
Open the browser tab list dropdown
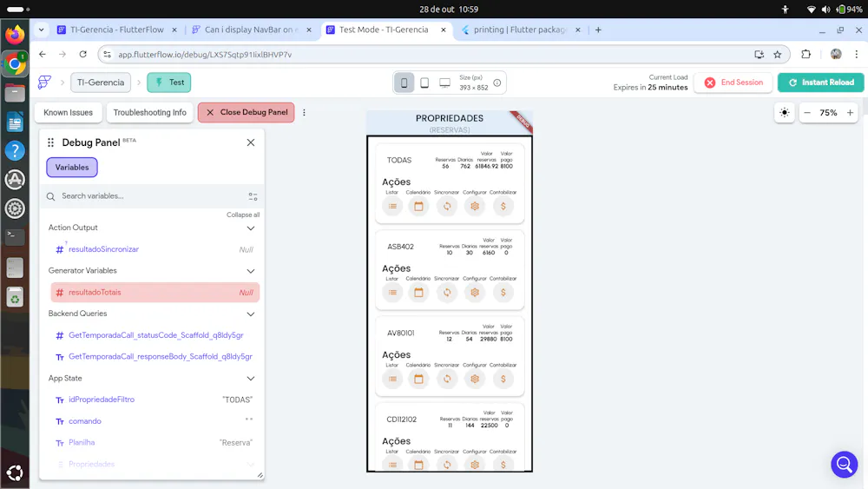pos(42,30)
